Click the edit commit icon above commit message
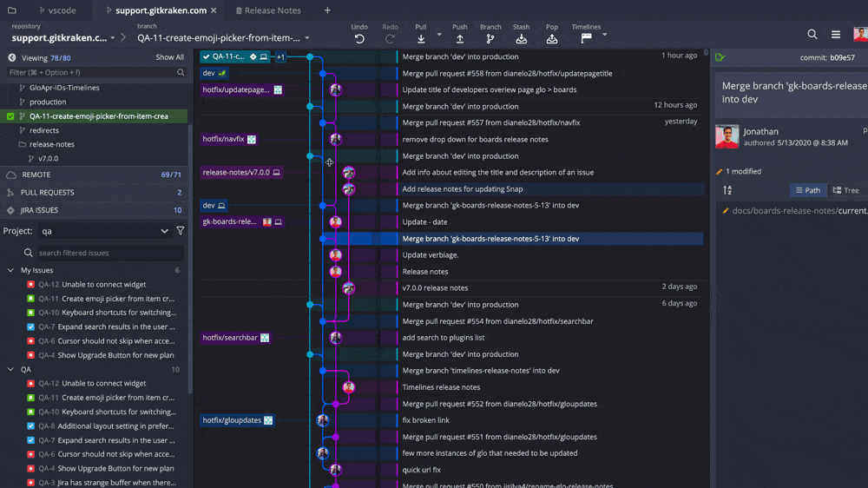This screenshot has height=488, width=868. (x=720, y=57)
